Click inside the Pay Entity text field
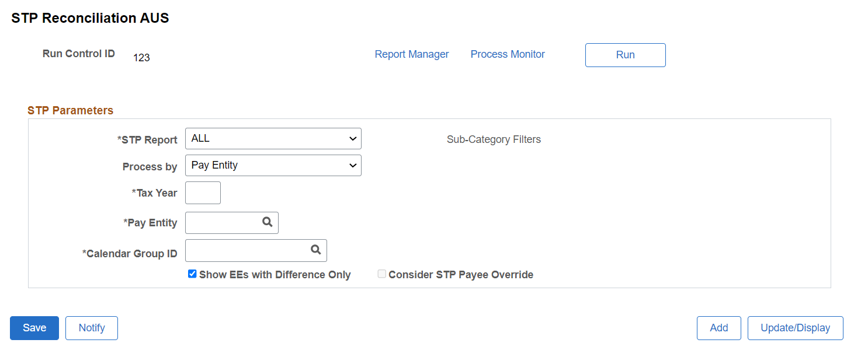Image resolution: width=868 pixels, height=350 pixels. [223, 223]
